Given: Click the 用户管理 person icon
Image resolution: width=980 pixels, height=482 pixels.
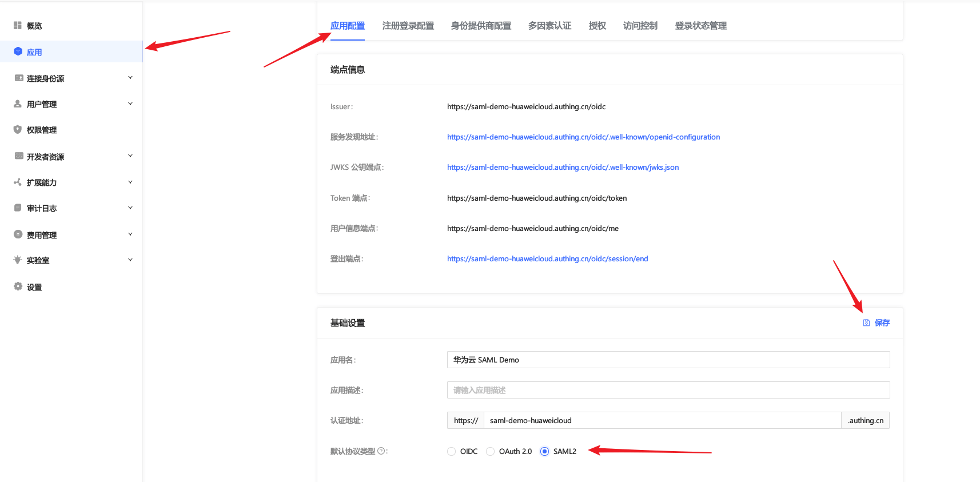Looking at the screenshot, I should [x=18, y=104].
